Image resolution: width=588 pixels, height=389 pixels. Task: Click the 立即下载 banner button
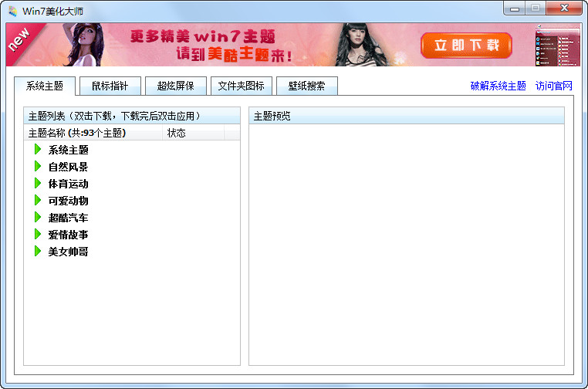[x=466, y=46]
